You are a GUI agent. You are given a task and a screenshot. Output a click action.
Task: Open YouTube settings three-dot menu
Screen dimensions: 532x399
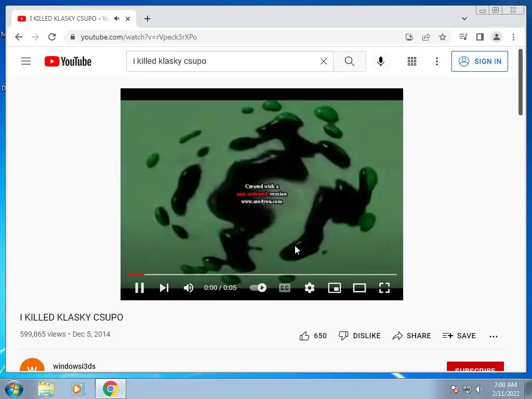click(x=437, y=61)
